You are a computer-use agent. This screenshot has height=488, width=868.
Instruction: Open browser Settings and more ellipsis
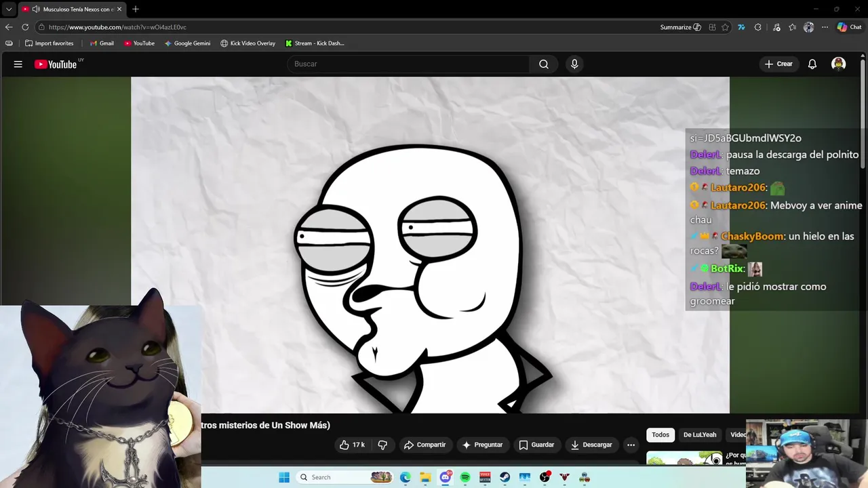(825, 27)
